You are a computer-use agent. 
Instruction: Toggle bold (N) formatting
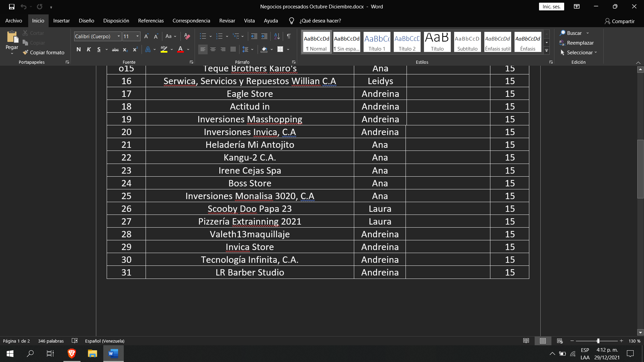tap(78, 50)
